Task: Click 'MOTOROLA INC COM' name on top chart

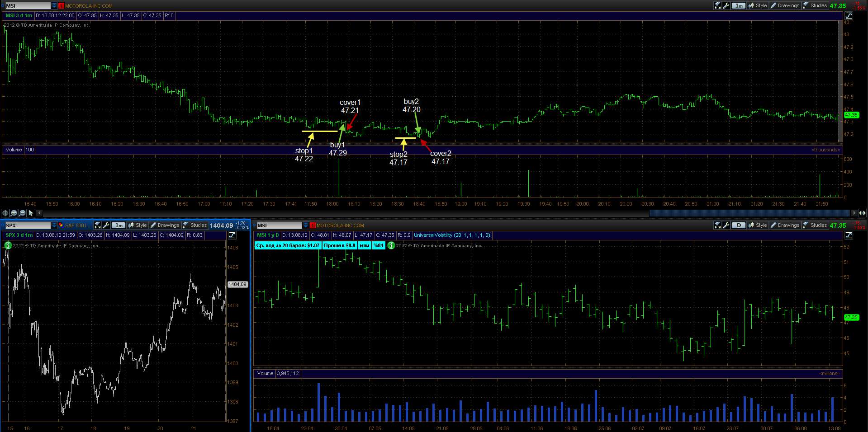Action: pos(89,6)
